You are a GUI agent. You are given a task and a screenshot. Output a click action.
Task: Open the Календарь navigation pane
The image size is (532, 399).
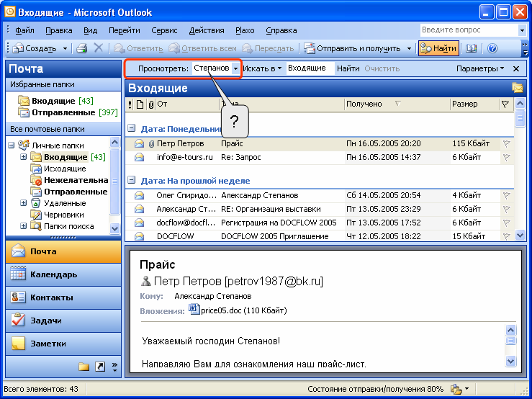(63, 274)
